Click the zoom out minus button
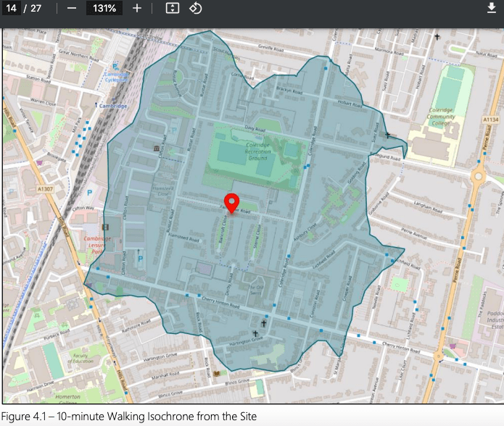 point(71,8)
